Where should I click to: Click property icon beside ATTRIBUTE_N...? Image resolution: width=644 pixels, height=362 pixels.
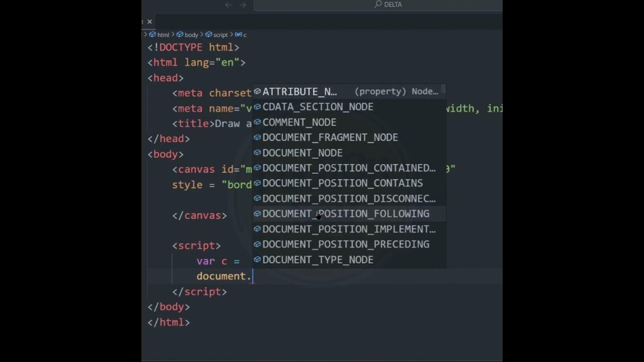257,92
